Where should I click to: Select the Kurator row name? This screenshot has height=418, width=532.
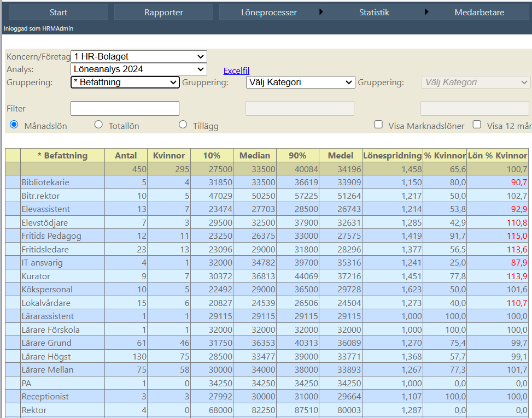click(x=36, y=276)
